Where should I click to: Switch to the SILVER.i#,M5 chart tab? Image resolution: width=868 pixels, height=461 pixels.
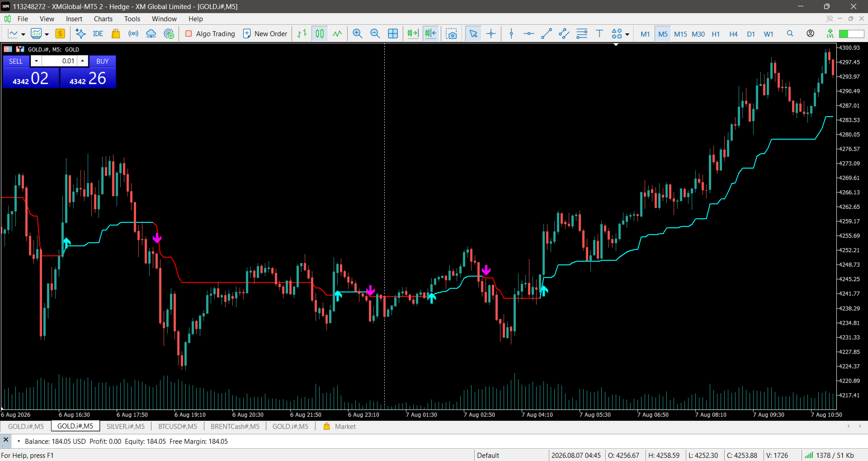click(126, 426)
